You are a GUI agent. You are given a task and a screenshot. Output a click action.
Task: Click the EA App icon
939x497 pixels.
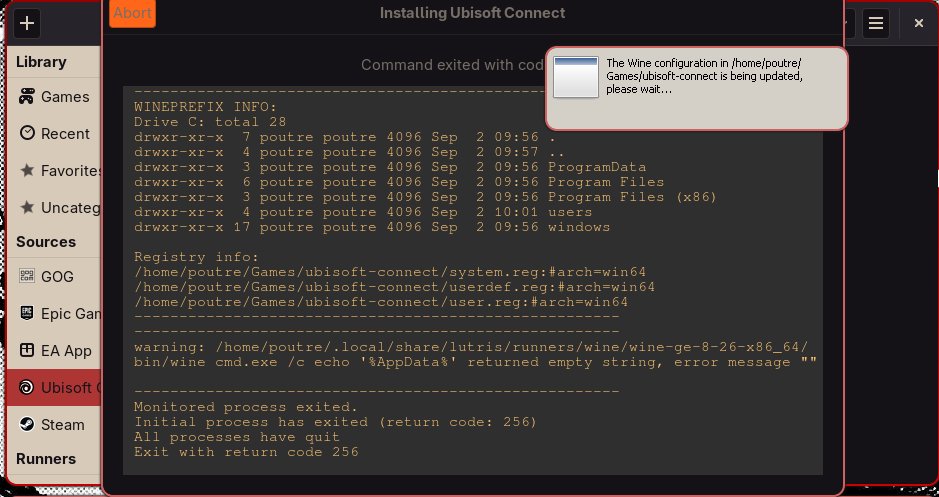point(26,350)
